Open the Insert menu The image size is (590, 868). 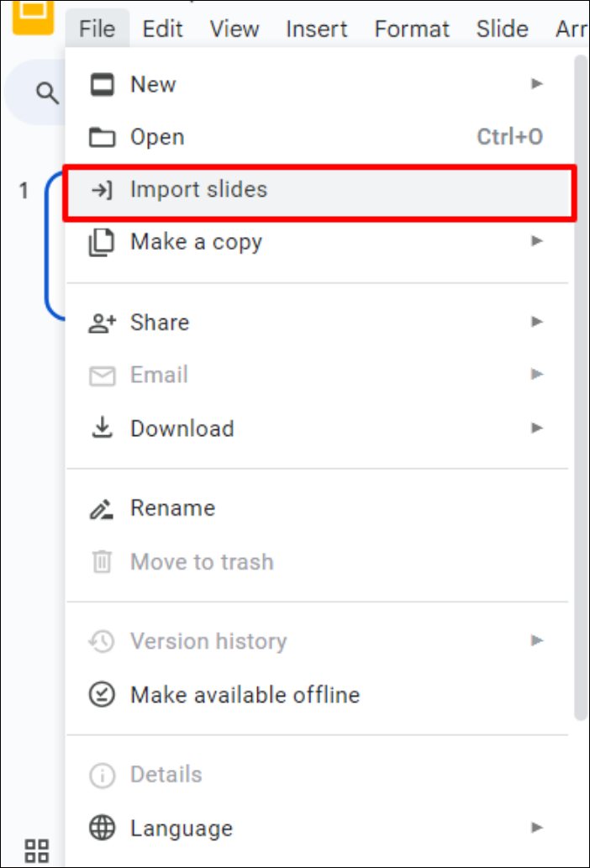pyautogui.click(x=317, y=29)
